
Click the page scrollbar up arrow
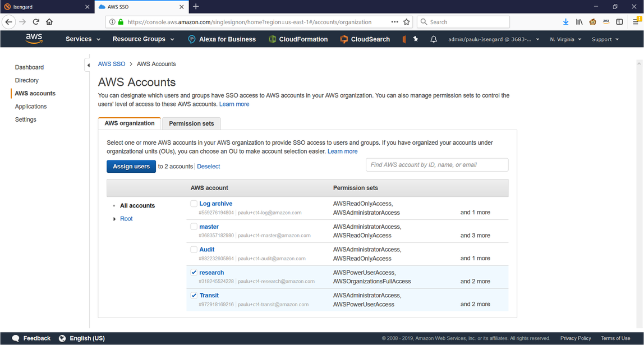pos(639,65)
